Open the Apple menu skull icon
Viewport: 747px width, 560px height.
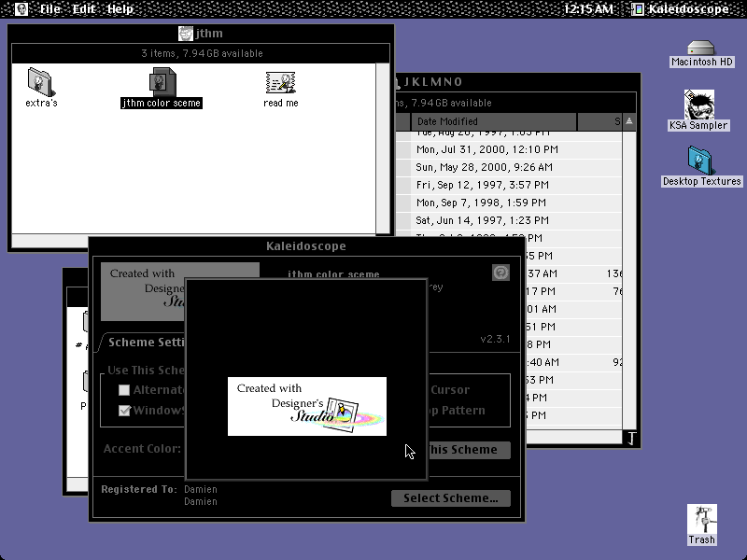pyautogui.click(x=21, y=8)
